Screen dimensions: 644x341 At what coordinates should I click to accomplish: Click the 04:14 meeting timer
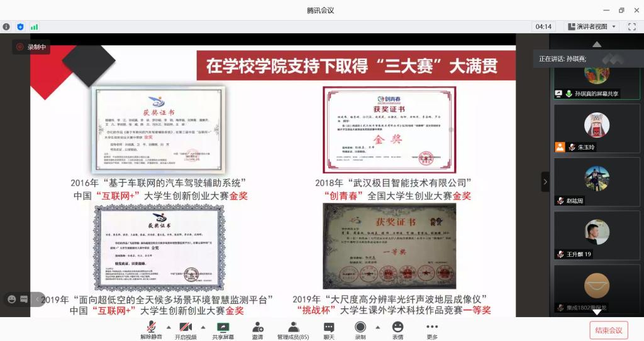coord(543,26)
